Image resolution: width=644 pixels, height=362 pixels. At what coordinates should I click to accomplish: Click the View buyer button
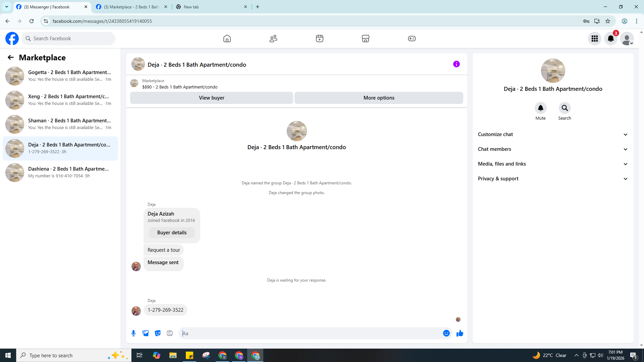tap(211, 98)
